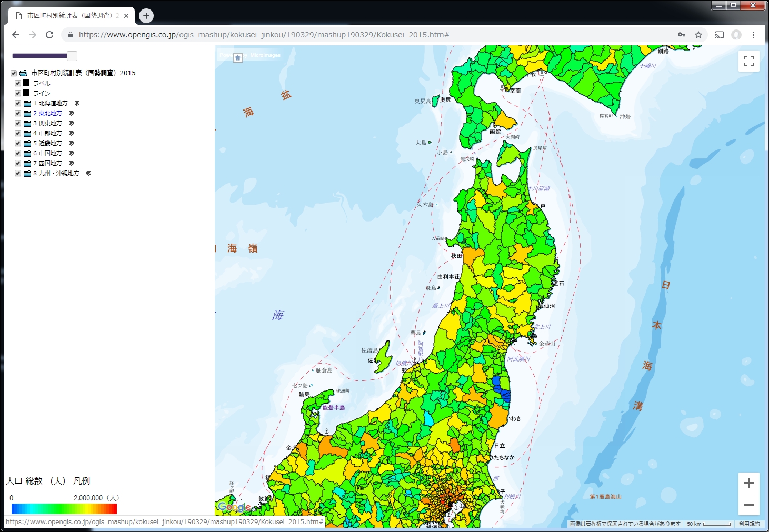Click the 4 中部地方 label
The width and height of the screenshot is (769, 532).
point(47,133)
